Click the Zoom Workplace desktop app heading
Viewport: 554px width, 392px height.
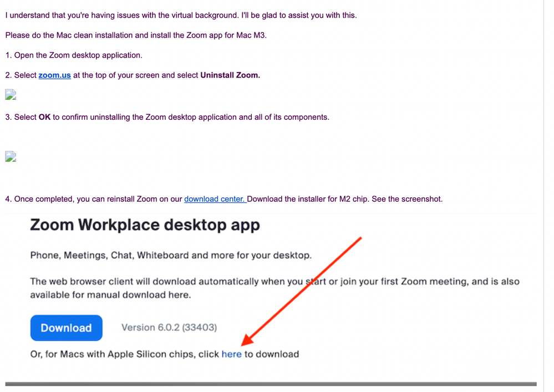coord(145,225)
